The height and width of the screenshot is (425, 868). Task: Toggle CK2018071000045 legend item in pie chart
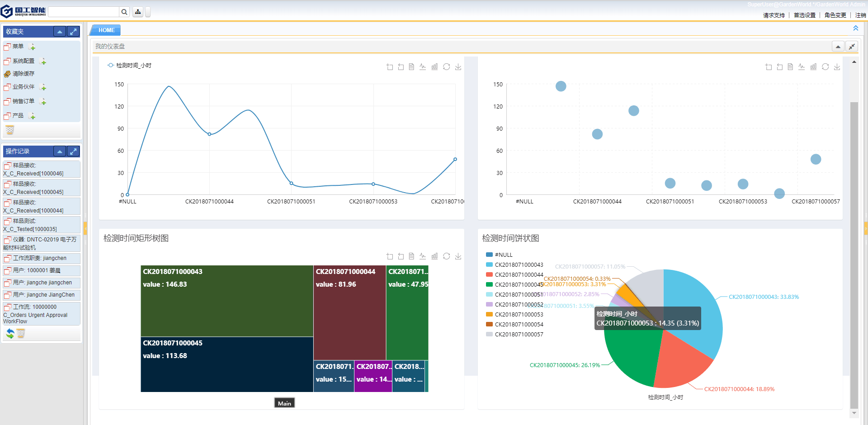tap(514, 285)
